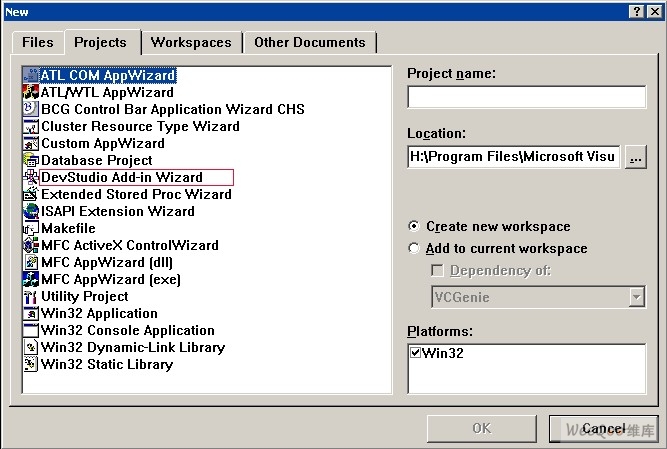
Task: Choose Win32 Console Application label
Action: [x=128, y=330]
